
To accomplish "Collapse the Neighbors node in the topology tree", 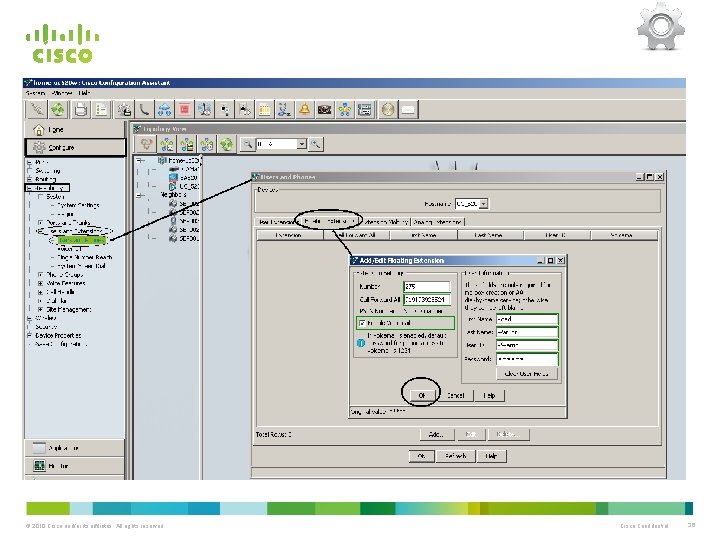I will pos(141,195).
